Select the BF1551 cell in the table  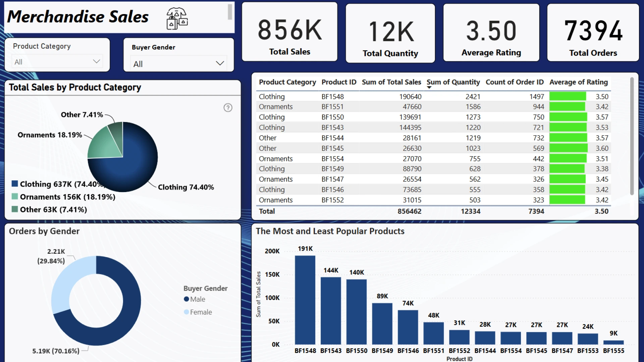tap(332, 107)
